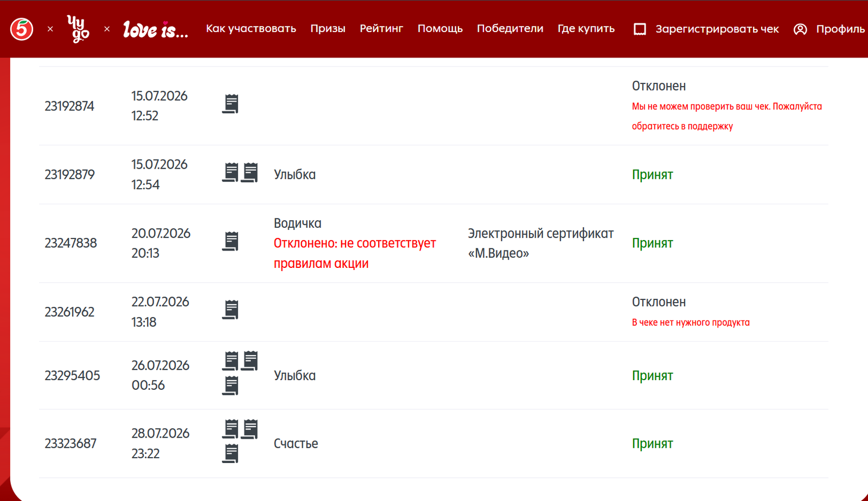Click the profile user icon
The image size is (868, 501).
tap(800, 29)
